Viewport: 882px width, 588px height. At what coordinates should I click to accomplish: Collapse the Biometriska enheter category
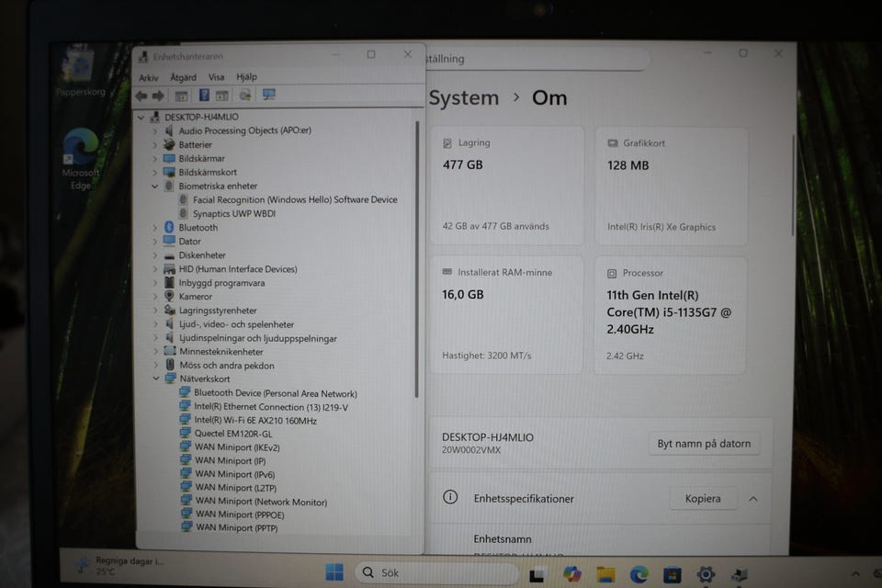pyautogui.click(x=154, y=187)
